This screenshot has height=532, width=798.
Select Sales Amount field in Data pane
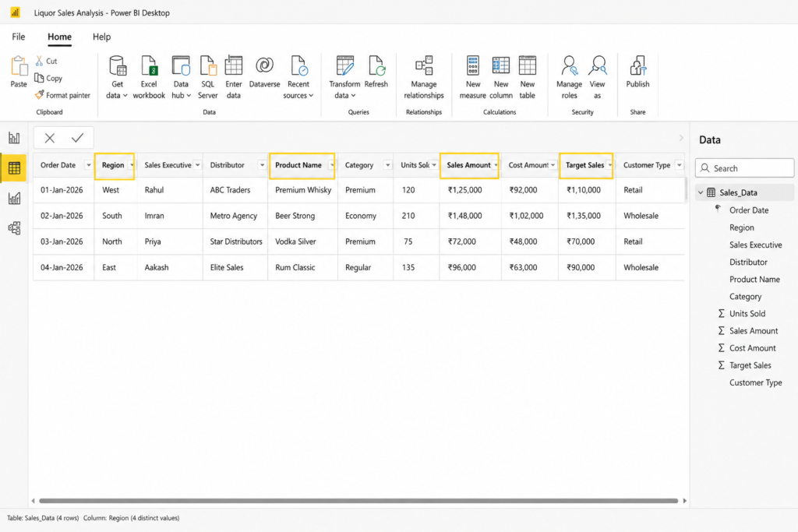point(754,331)
